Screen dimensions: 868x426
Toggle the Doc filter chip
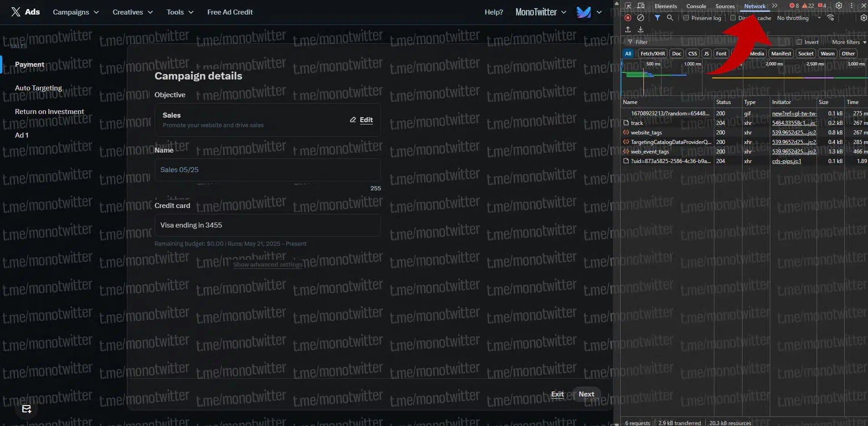point(677,54)
